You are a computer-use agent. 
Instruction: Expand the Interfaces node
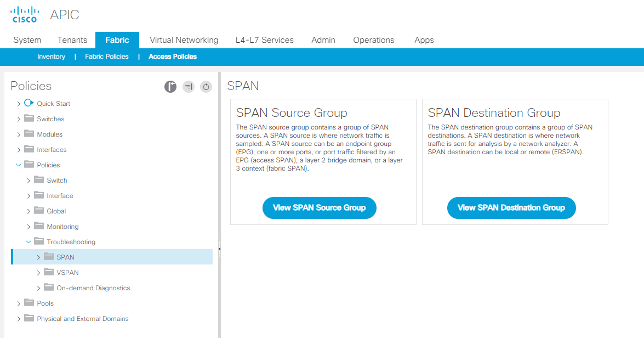point(19,150)
